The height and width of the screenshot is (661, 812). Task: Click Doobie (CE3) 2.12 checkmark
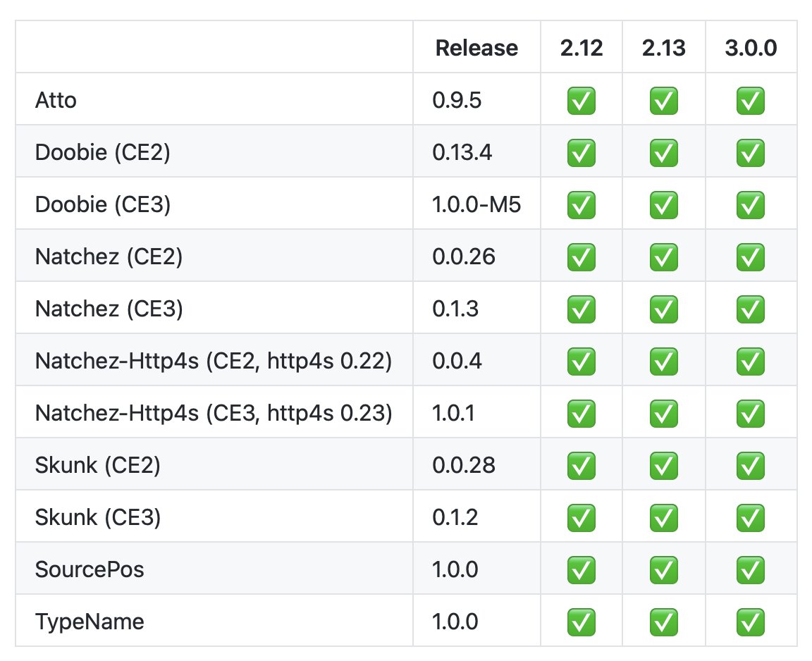coord(581,205)
